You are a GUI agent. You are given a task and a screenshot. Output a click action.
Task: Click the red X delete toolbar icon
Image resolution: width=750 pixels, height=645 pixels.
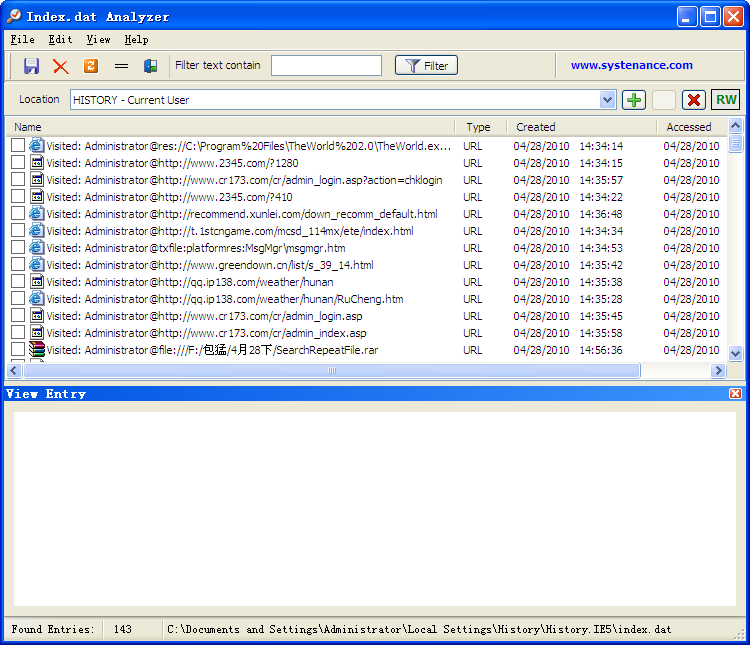[x=61, y=66]
